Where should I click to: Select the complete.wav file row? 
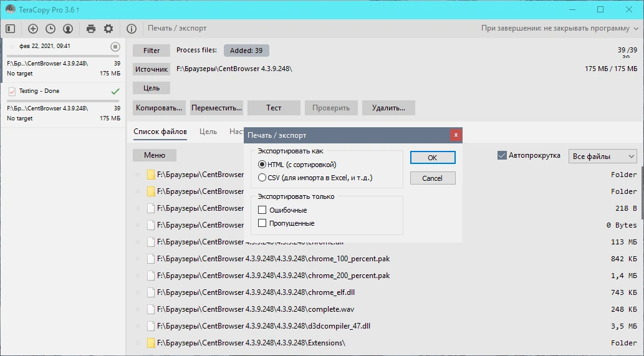tap(386, 309)
